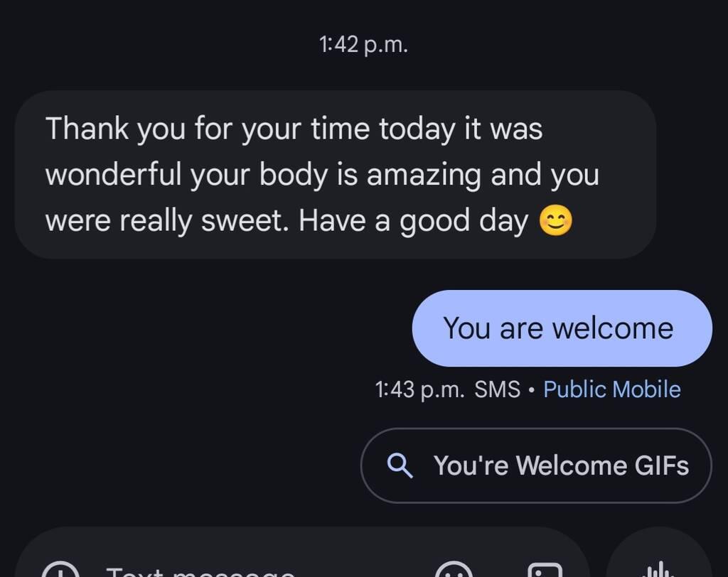Select the You're Welcome GIFs suggestion

tap(536, 465)
